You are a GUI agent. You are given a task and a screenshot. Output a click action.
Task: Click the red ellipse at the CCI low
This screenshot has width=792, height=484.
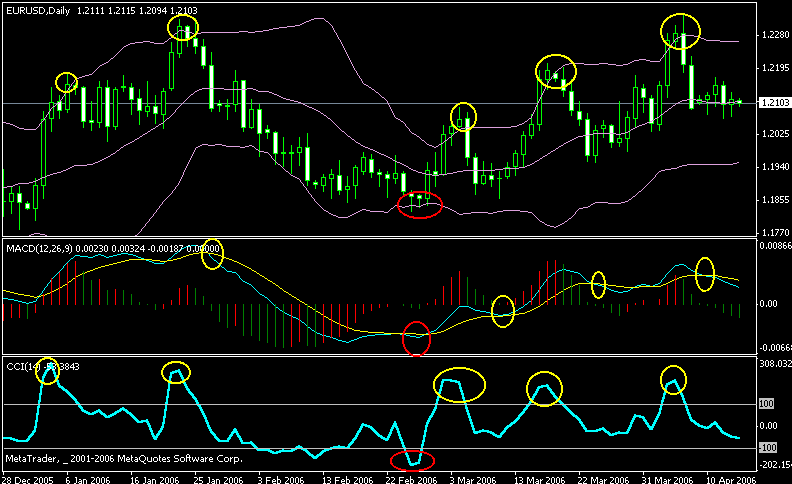[412, 460]
